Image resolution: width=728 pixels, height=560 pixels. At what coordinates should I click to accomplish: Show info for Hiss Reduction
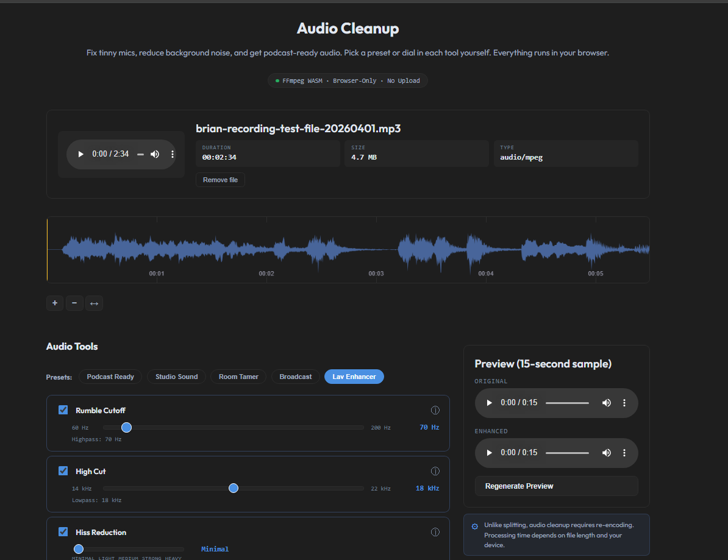tap(435, 532)
